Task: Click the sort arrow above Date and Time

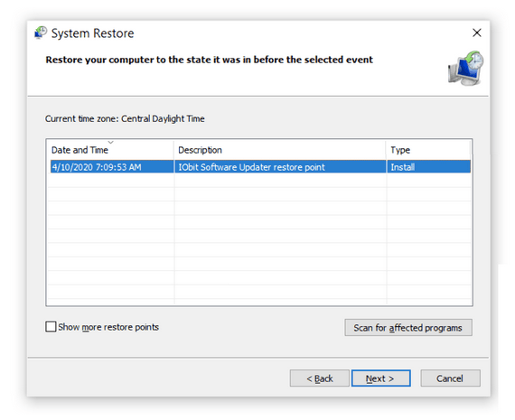Action: (111, 142)
